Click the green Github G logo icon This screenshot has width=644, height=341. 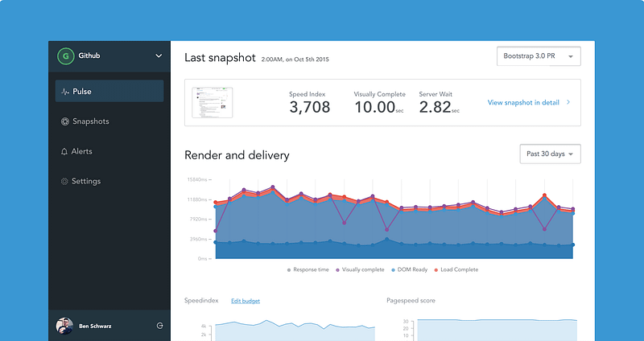point(65,55)
